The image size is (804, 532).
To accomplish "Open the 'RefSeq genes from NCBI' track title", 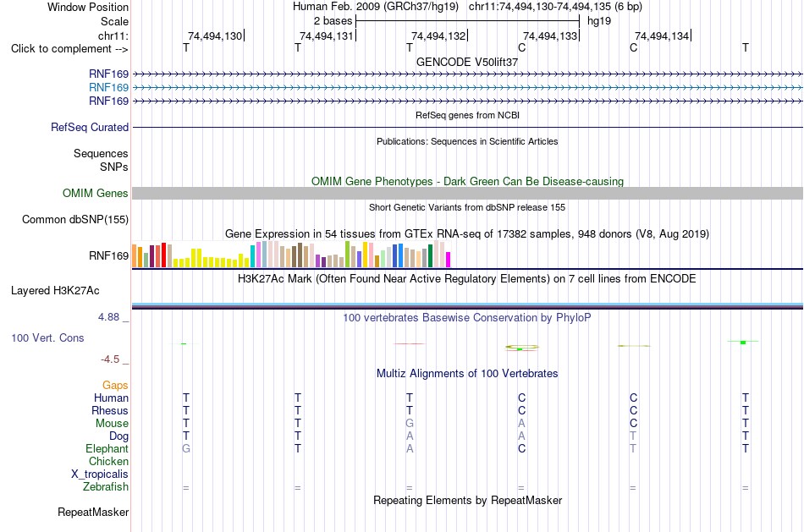I will (467, 115).
